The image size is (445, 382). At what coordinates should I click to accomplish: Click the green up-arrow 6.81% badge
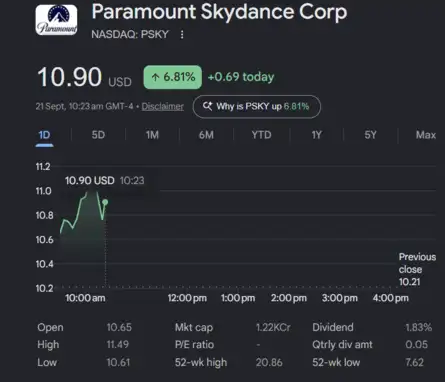[x=173, y=77]
